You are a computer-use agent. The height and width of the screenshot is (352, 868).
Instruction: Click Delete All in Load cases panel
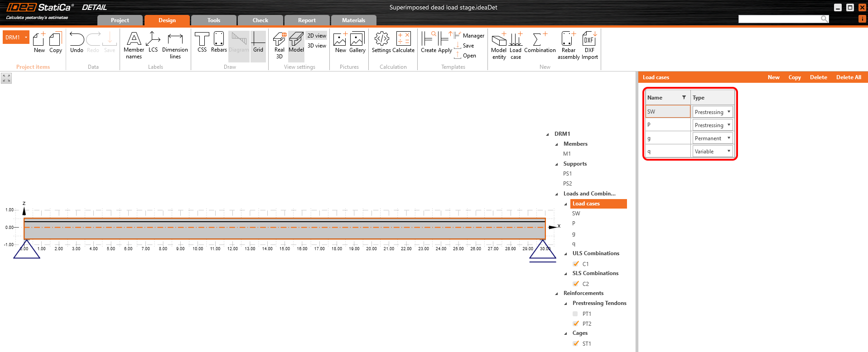tap(848, 77)
